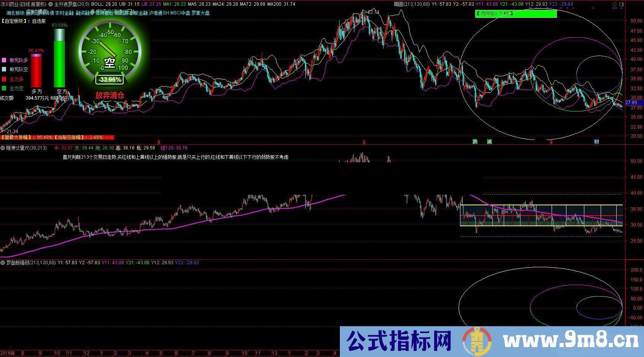Toggle the side panel icon at top right

(x=622, y=4)
